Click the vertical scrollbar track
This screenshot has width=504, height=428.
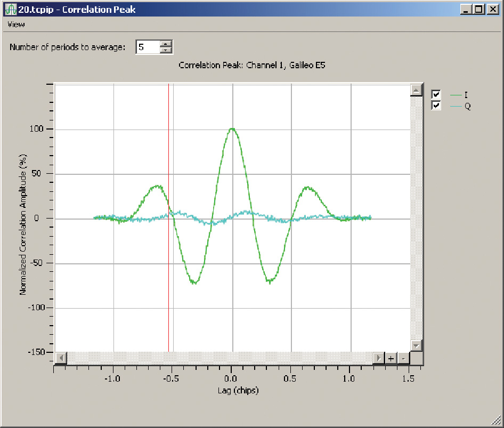coord(416,213)
